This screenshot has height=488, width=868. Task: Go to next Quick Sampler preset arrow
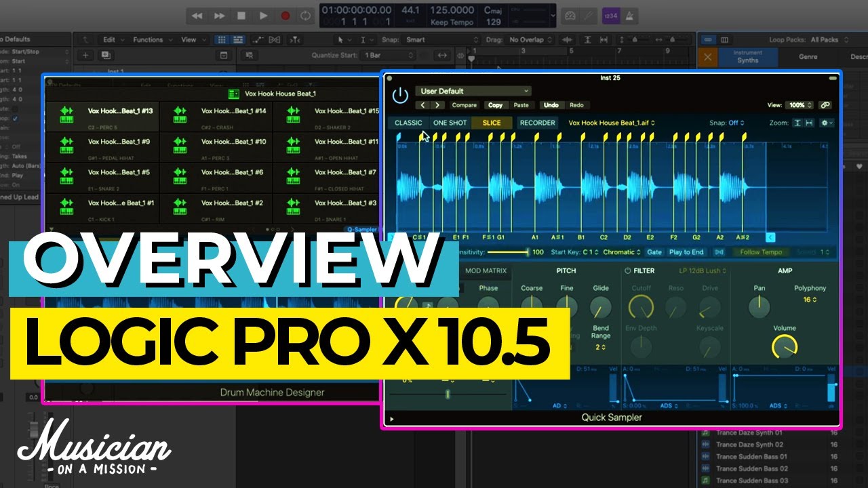(x=438, y=105)
